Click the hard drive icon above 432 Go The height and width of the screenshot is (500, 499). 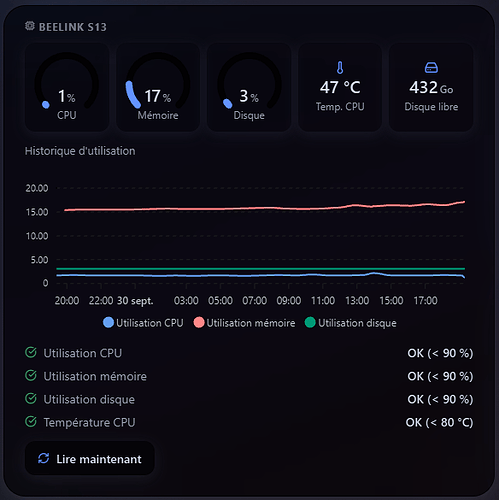pyautogui.click(x=431, y=67)
